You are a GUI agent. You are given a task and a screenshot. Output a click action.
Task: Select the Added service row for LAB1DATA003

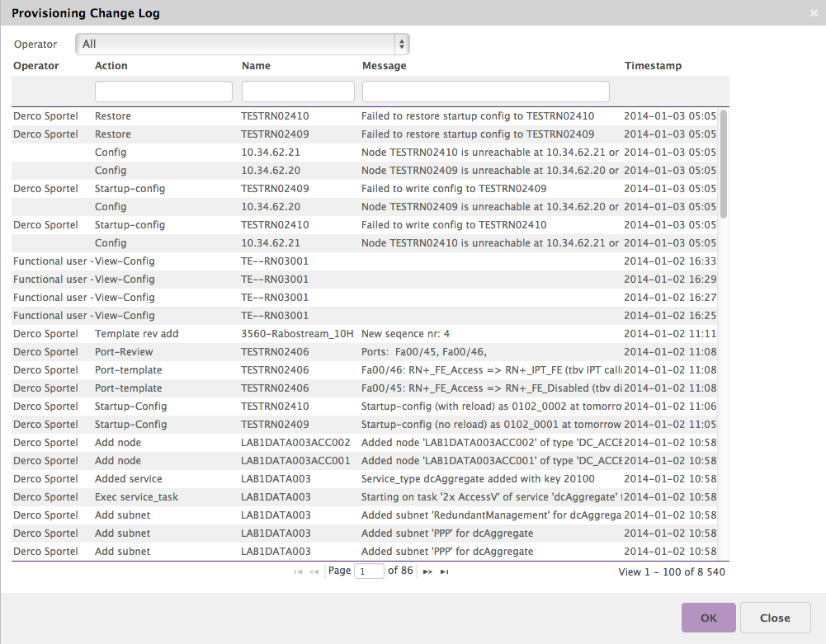[363, 479]
